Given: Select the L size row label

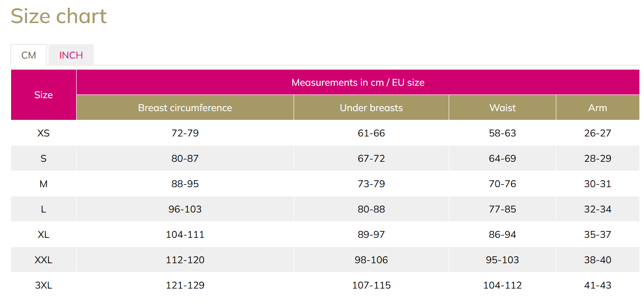Looking at the screenshot, I should coord(43,209).
